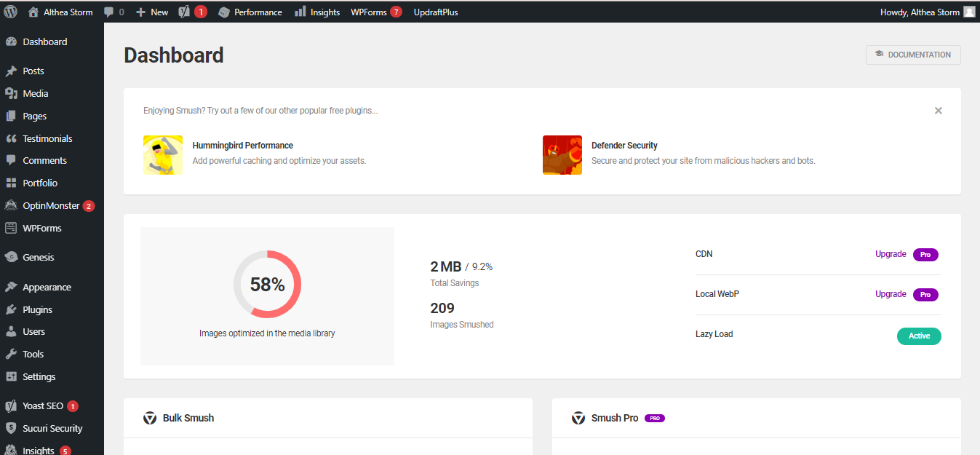
Task: Click the Insights bar chart icon in admin bar
Action: pos(300,12)
